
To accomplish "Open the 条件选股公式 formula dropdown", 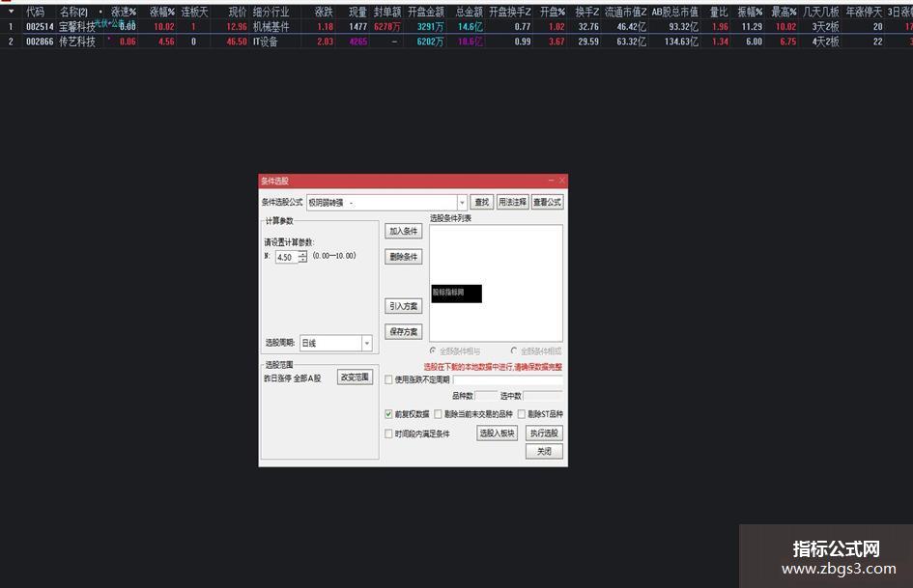I will [x=462, y=203].
